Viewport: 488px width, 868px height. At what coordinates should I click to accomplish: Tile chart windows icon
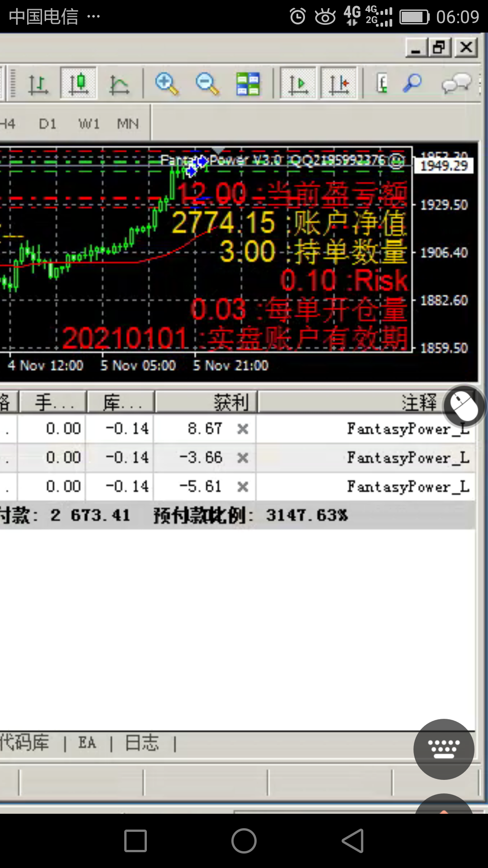248,84
